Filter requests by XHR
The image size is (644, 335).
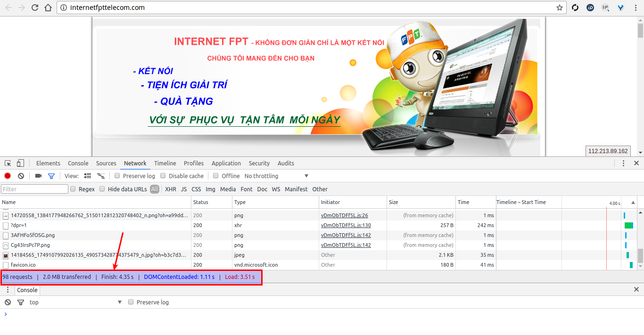[x=171, y=189]
